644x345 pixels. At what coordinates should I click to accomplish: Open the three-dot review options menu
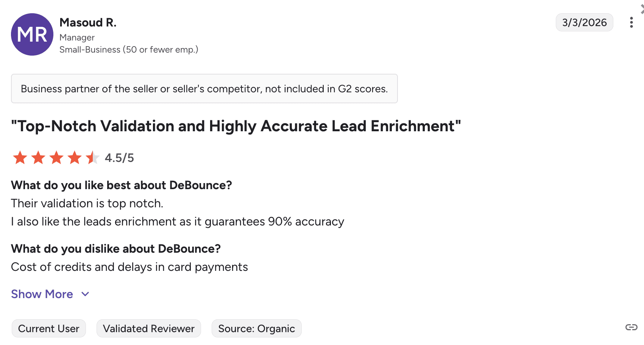631,23
